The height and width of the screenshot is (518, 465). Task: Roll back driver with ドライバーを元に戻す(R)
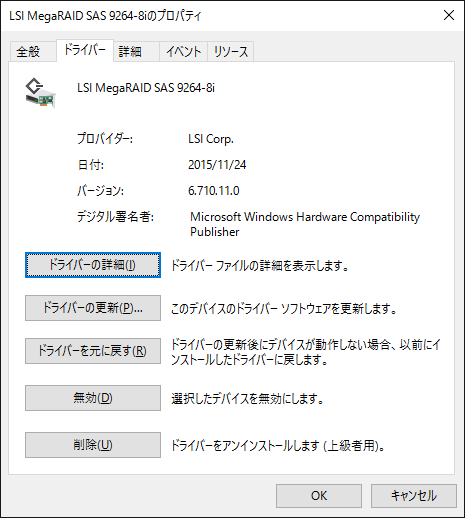[93, 351]
